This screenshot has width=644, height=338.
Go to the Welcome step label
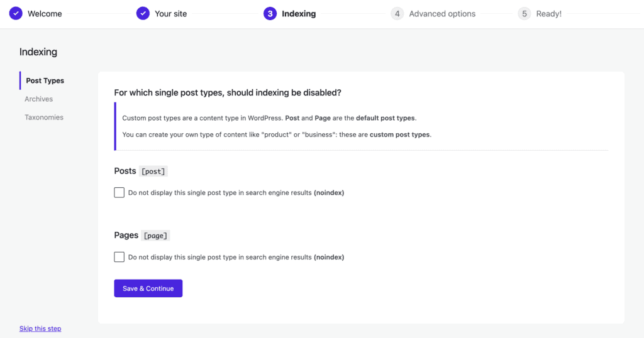(45, 14)
